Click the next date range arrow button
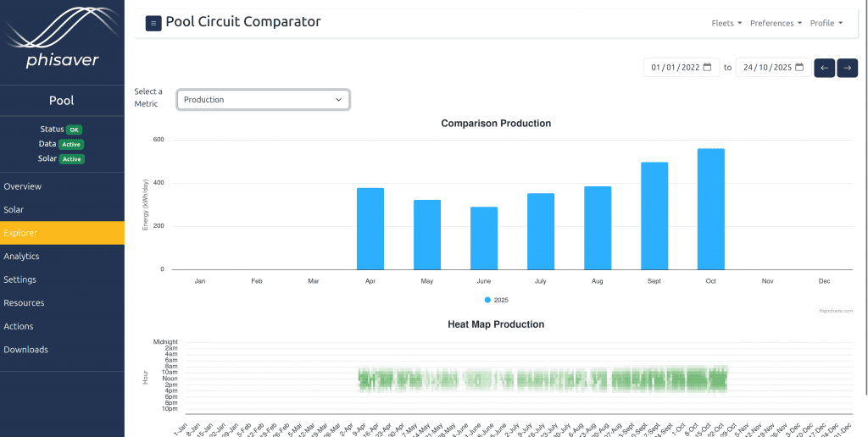This screenshot has width=868, height=437. (847, 68)
